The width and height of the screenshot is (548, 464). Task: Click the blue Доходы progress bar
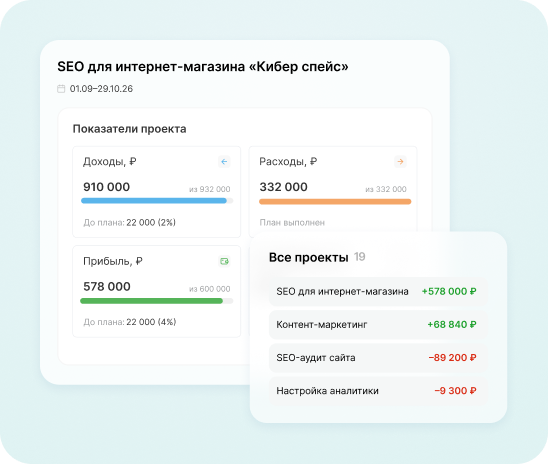coord(157,201)
